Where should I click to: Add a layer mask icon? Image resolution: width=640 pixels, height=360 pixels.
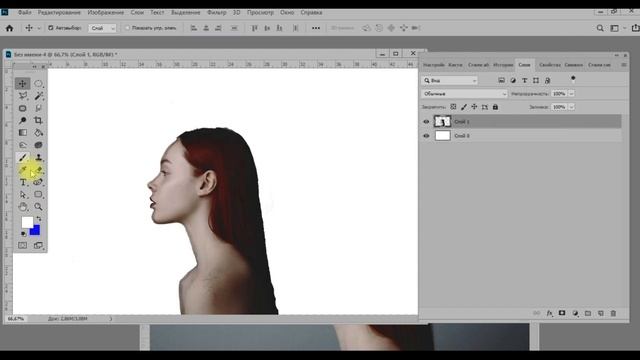pyautogui.click(x=562, y=313)
